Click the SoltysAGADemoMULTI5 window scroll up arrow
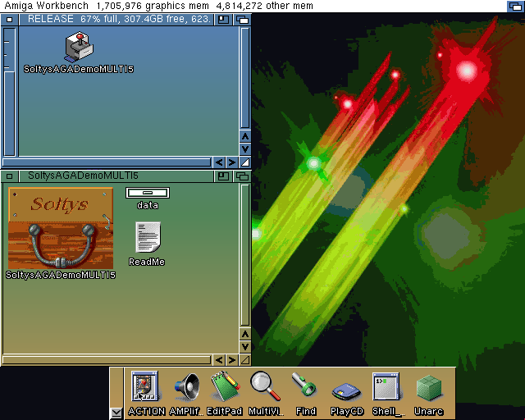This screenshot has height=420, width=525. tap(245, 334)
